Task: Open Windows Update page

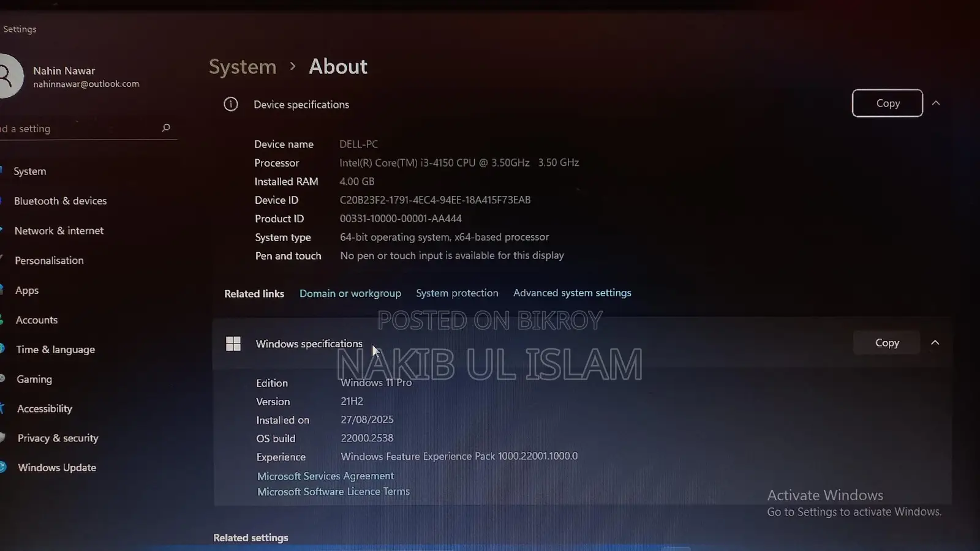Action: [x=57, y=467]
